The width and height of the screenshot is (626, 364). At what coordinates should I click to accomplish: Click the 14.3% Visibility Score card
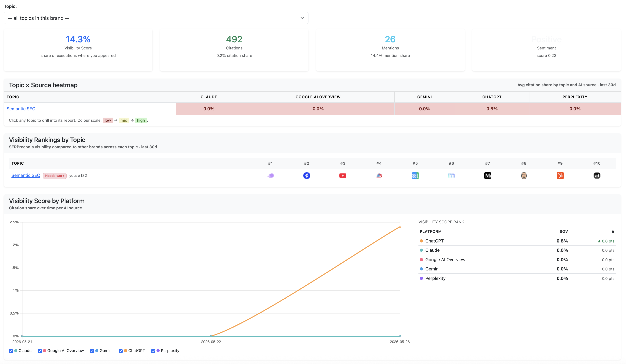tap(78, 50)
